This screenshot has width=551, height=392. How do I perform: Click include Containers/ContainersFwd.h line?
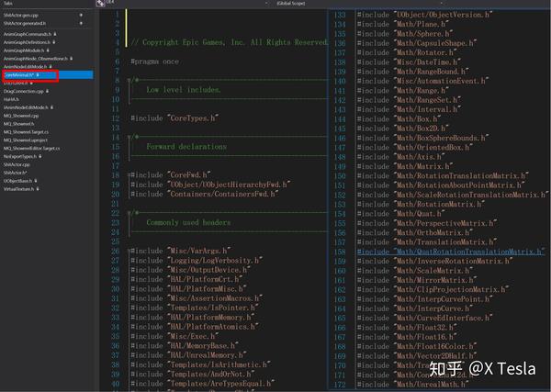pyautogui.click(x=205, y=194)
